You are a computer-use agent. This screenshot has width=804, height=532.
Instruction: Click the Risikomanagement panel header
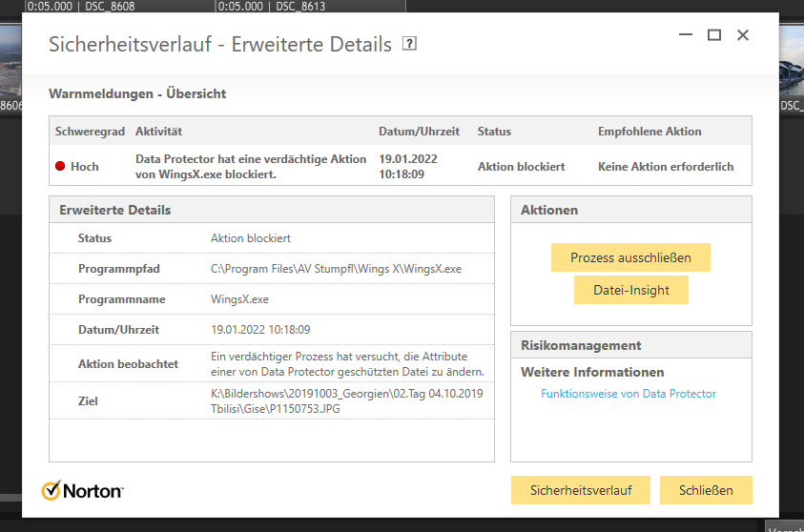point(631,345)
